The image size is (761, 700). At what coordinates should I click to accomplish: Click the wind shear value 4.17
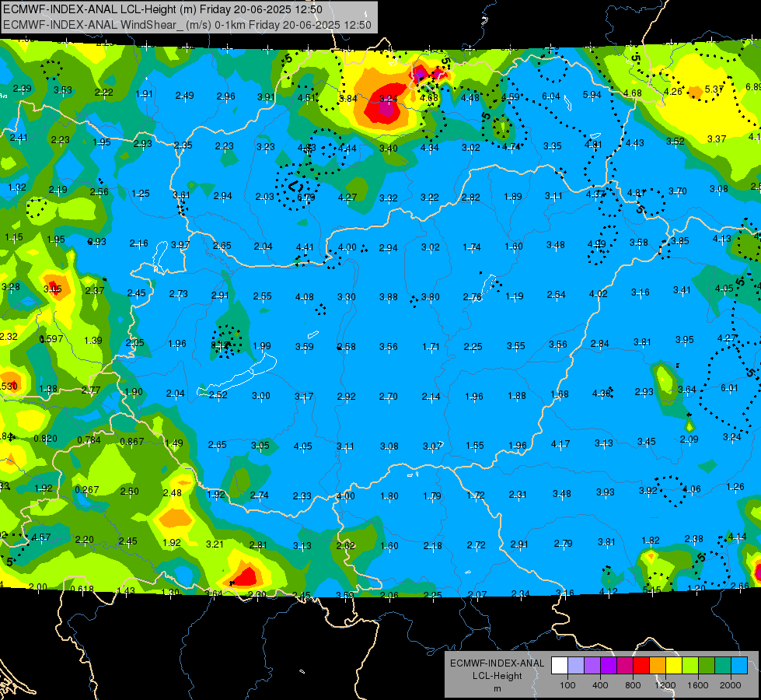coord(560,443)
